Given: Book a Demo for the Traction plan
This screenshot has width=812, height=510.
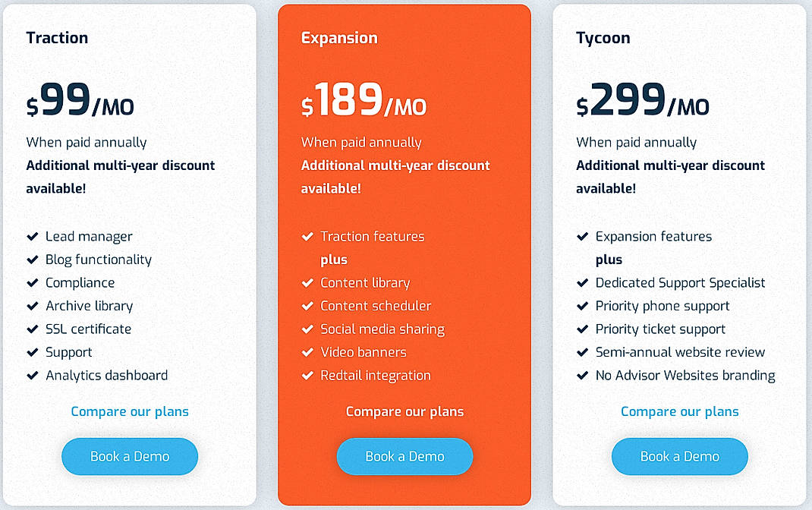Looking at the screenshot, I should point(129,456).
